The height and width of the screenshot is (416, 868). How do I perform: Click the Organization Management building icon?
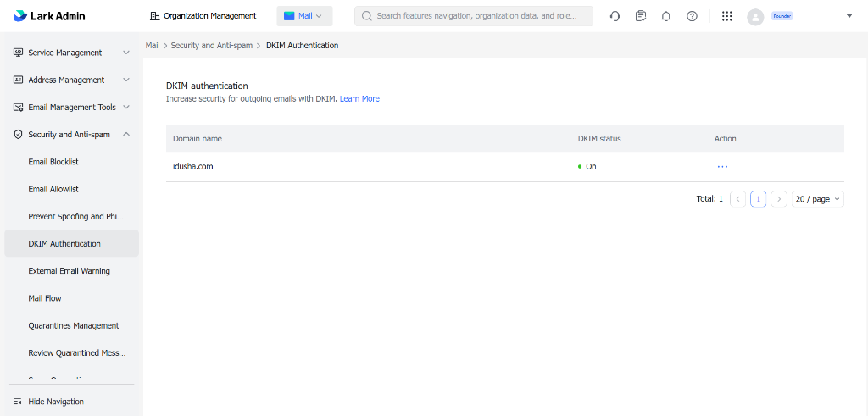click(x=155, y=16)
